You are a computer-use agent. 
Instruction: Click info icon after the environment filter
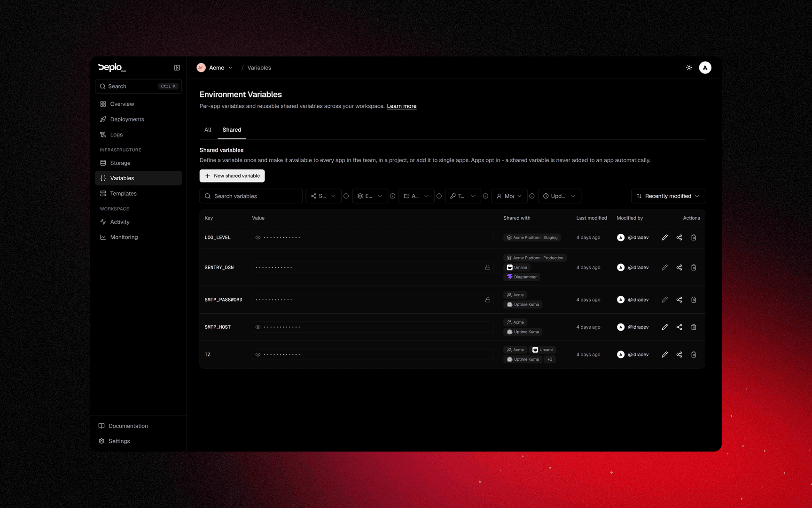393,196
